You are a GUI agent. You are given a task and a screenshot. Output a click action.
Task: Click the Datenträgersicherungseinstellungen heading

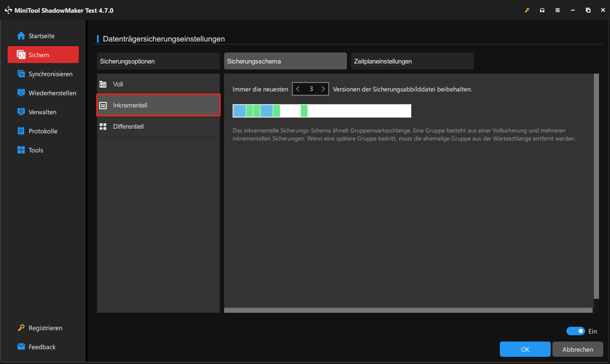[x=164, y=39]
